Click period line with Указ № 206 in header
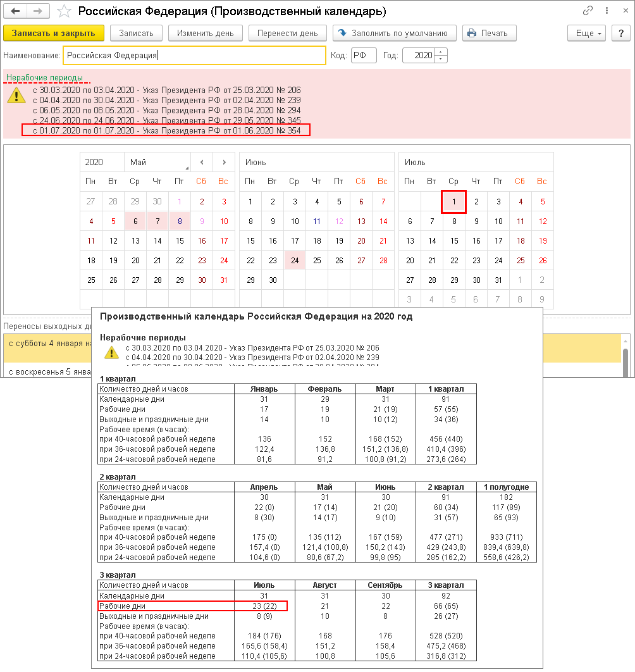The height and width of the screenshot is (672, 635). coord(167,90)
